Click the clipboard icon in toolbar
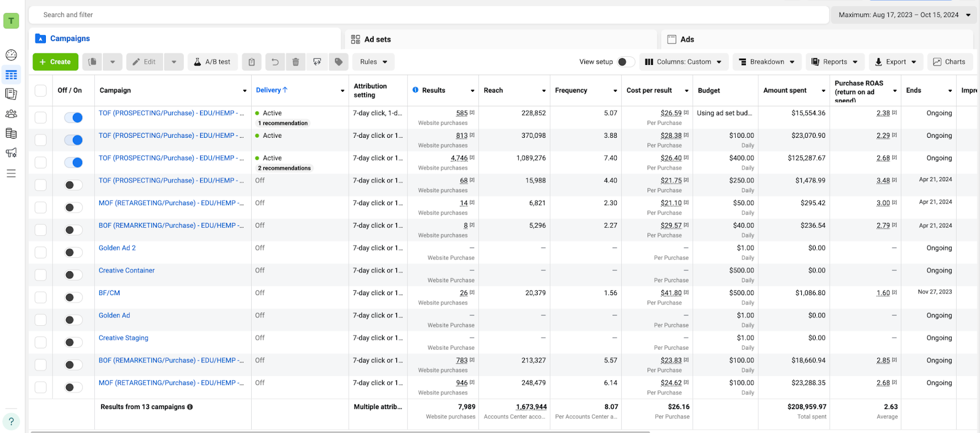 click(x=252, y=62)
